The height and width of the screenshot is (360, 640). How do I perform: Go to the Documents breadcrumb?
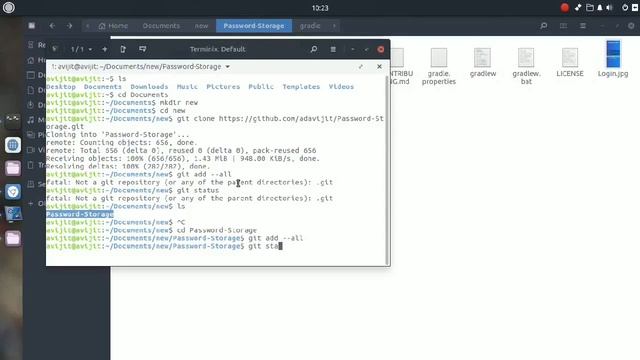(161, 26)
